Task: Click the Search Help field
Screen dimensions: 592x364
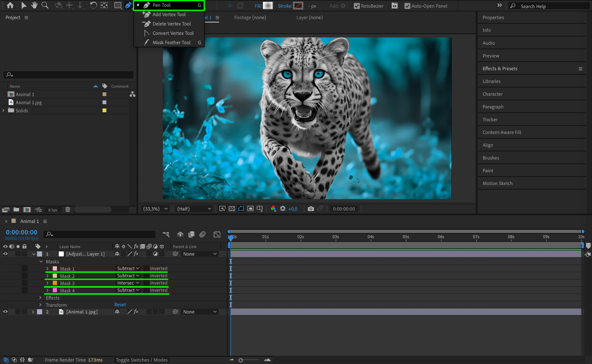Action: tap(549, 6)
